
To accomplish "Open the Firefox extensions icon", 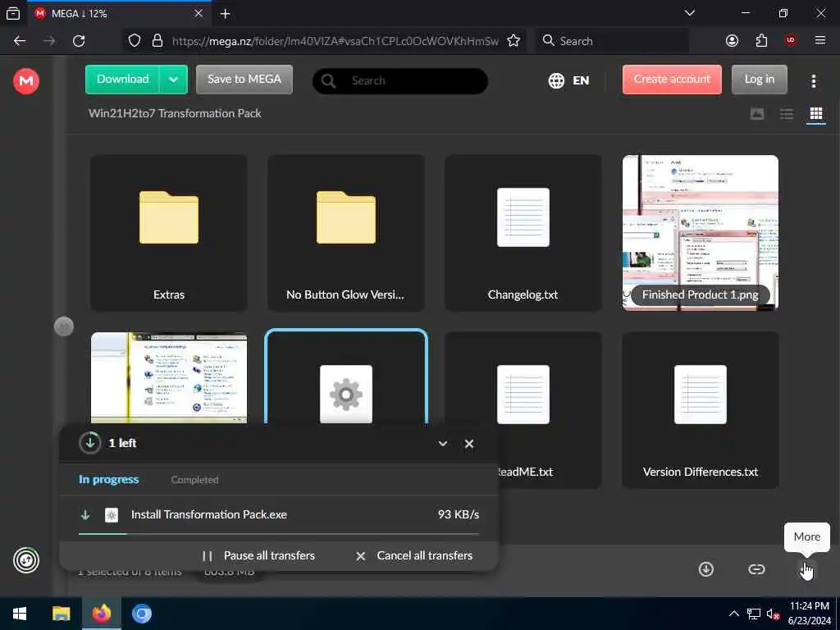I will pyautogui.click(x=761, y=41).
